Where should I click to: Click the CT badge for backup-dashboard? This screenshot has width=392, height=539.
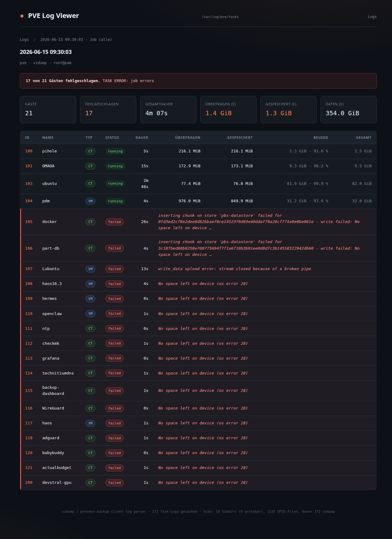pyautogui.click(x=90, y=391)
